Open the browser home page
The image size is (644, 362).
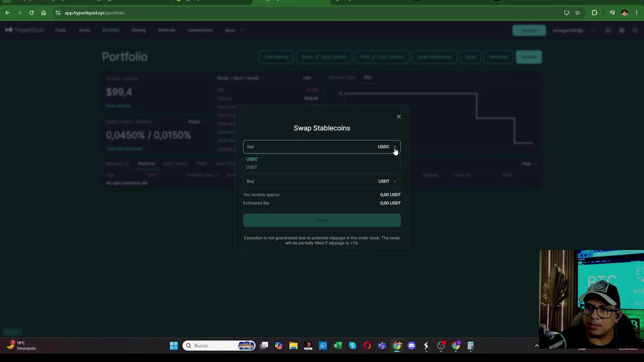point(43,13)
